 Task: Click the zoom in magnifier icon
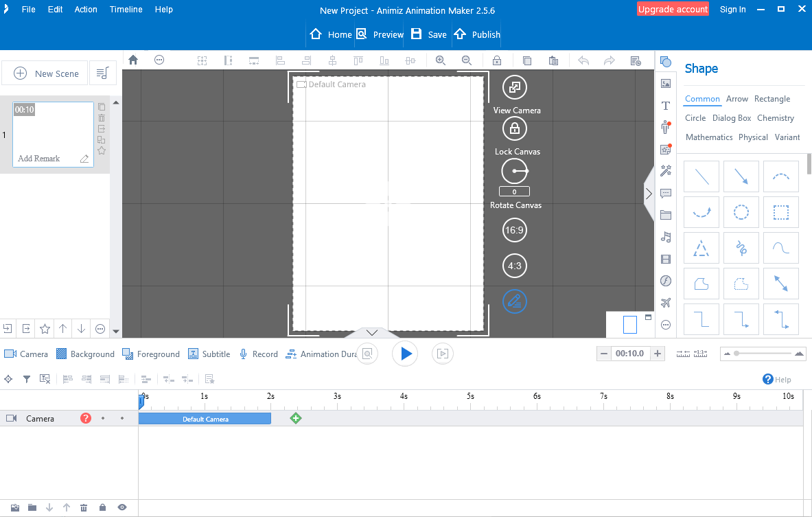click(440, 60)
